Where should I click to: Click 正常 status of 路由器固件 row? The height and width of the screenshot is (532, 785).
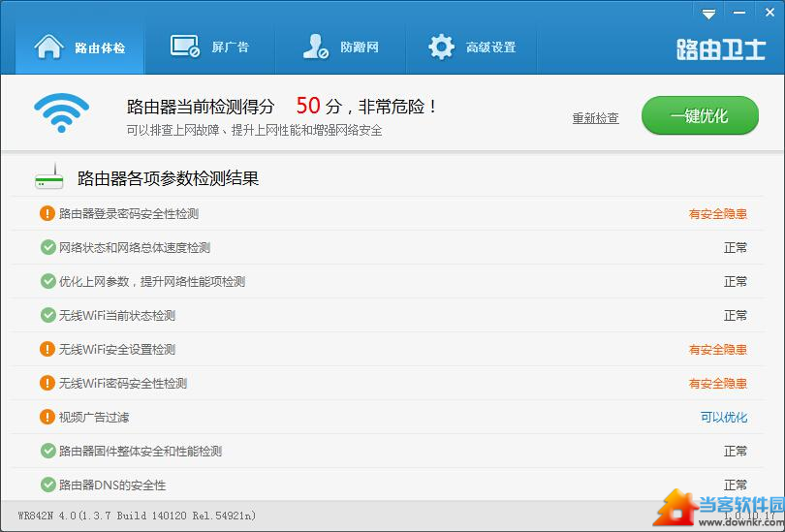pos(736,452)
